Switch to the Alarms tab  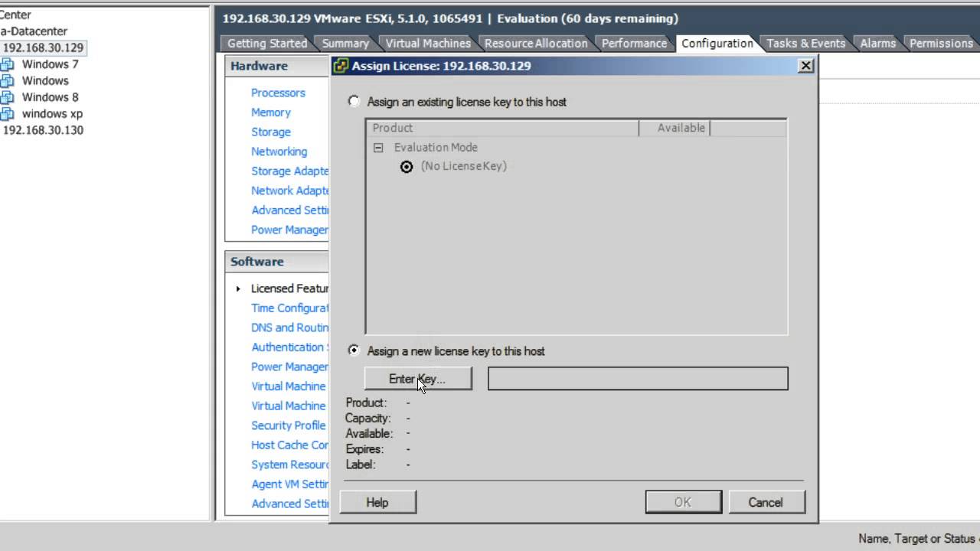pos(878,44)
